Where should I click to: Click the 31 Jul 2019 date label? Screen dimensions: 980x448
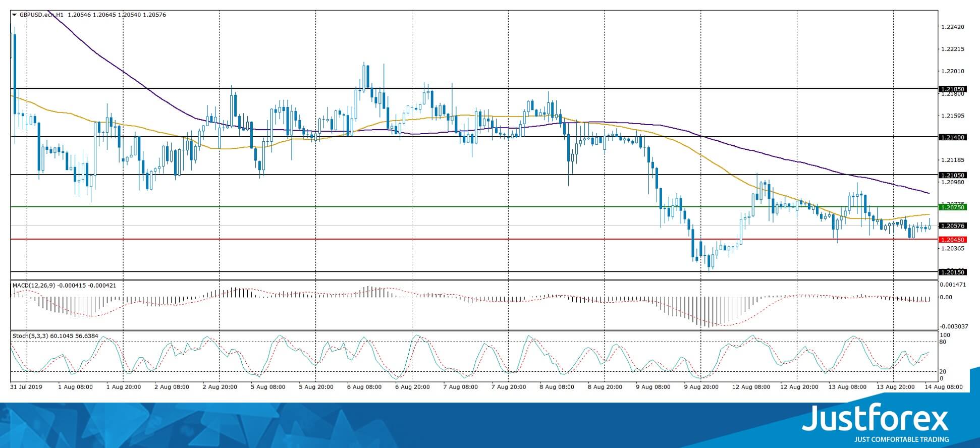pyautogui.click(x=26, y=387)
